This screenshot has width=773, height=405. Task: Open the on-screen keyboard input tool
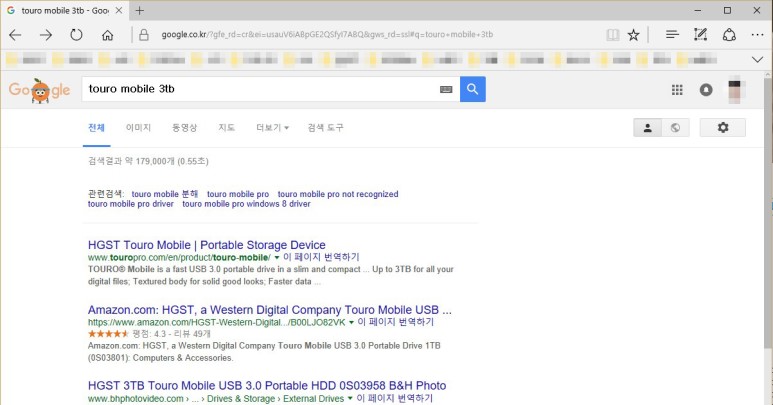446,89
